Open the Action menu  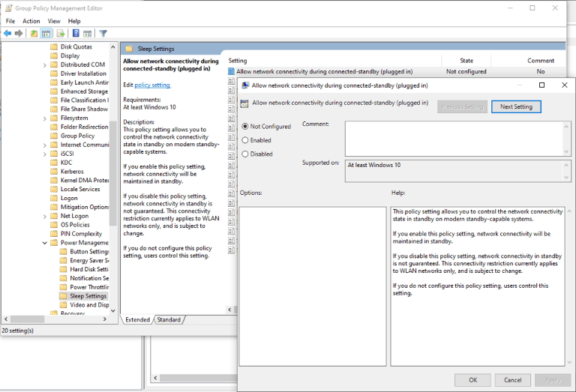click(31, 21)
